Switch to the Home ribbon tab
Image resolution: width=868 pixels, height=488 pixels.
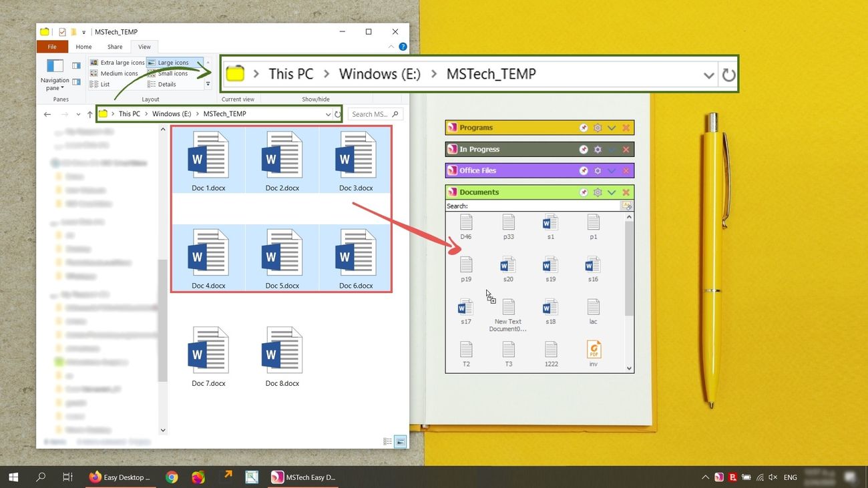pos(83,47)
